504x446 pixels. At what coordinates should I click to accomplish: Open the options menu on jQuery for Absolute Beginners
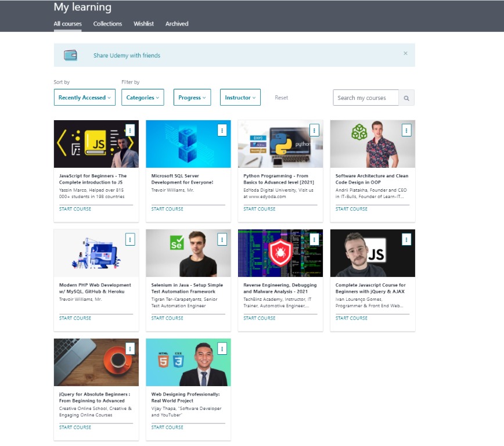point(131,348)
